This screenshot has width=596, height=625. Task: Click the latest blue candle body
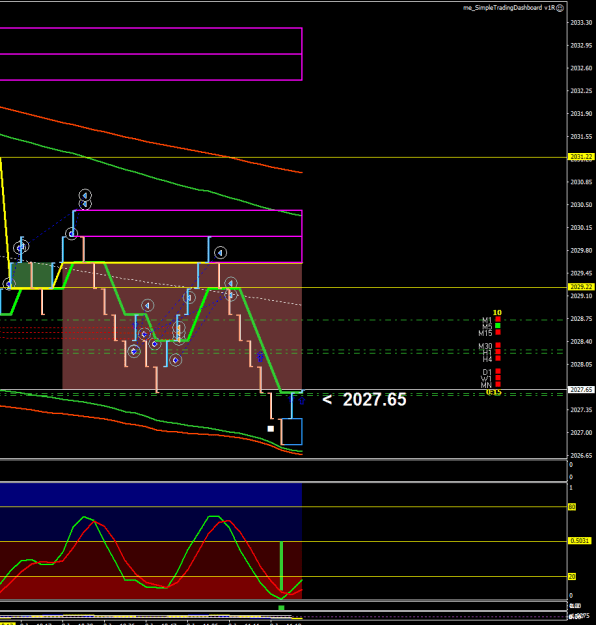[x=292, y=431]
